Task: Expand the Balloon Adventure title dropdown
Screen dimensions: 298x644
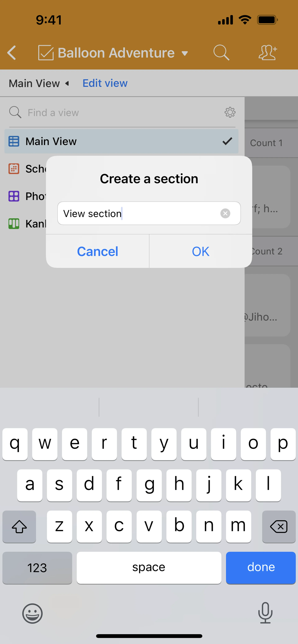Action: (185, 53)
